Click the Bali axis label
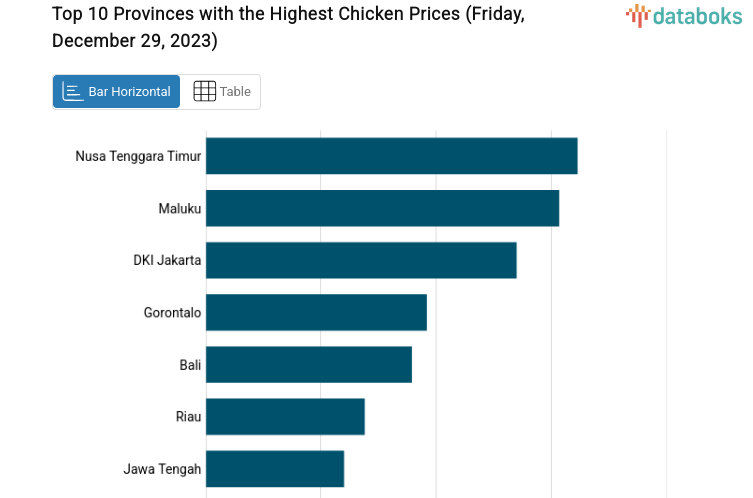The width and height of the screenshot is (753, 498). click(x=190, y=364)
